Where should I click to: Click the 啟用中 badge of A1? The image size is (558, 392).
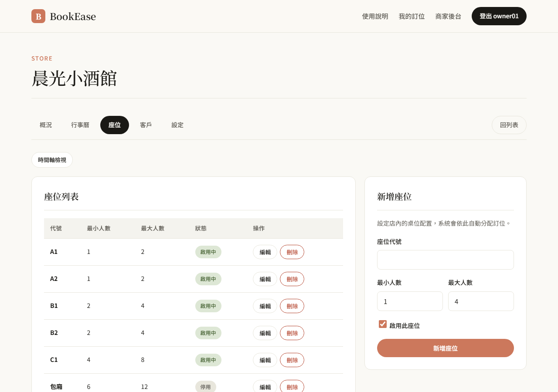click(x=208, y=252)
